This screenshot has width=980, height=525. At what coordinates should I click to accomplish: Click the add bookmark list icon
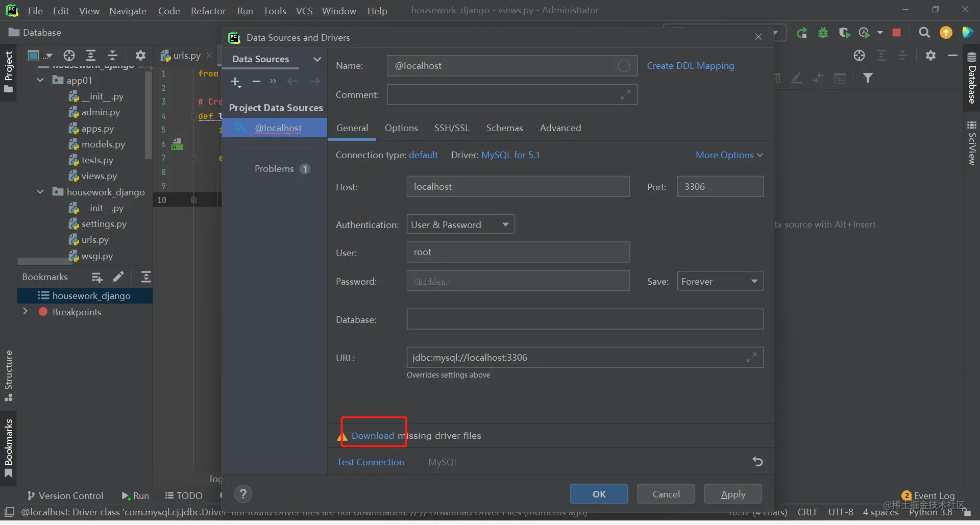point(97,277)
